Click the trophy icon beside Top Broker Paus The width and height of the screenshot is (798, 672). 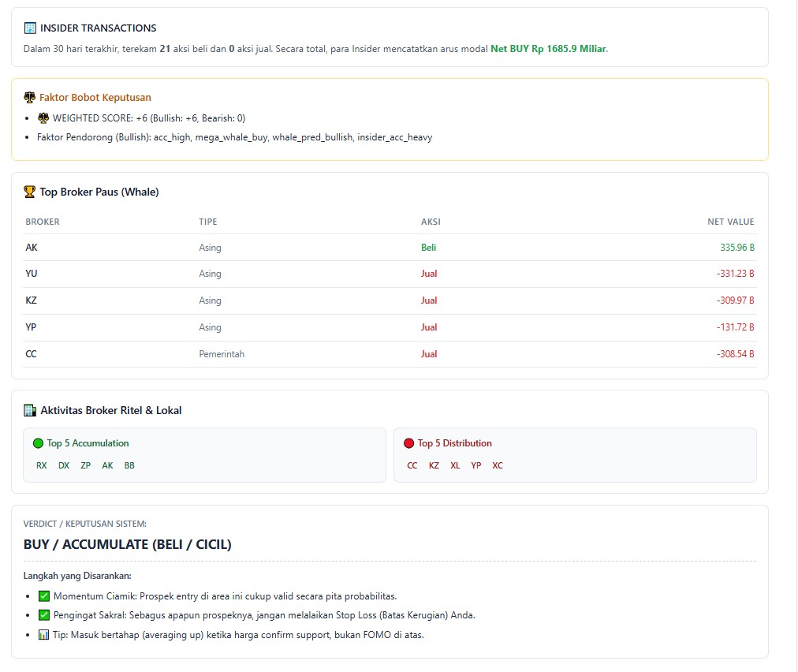tap(30, 192)
